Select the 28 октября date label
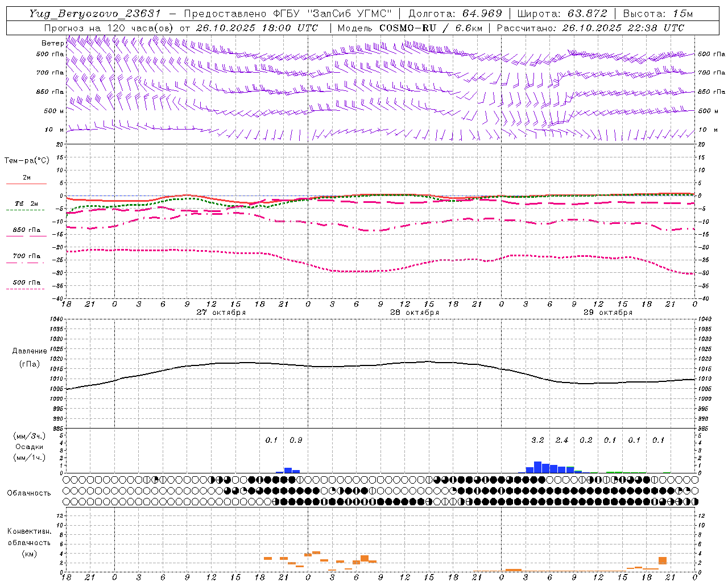 pos(415,313)
